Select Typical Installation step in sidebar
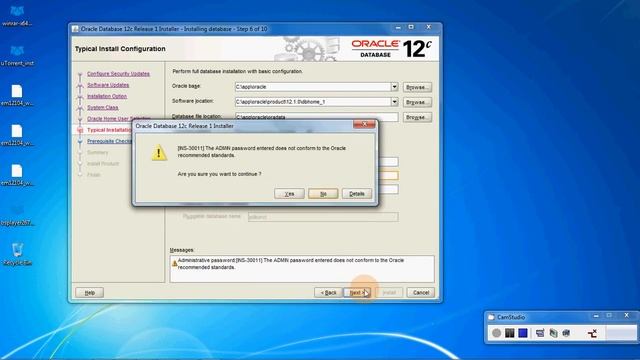 pyautogui.click(x=109, y=130)
